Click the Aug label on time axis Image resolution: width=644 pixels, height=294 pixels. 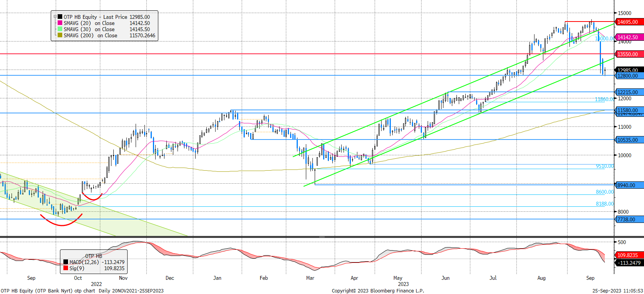[541, 278]
